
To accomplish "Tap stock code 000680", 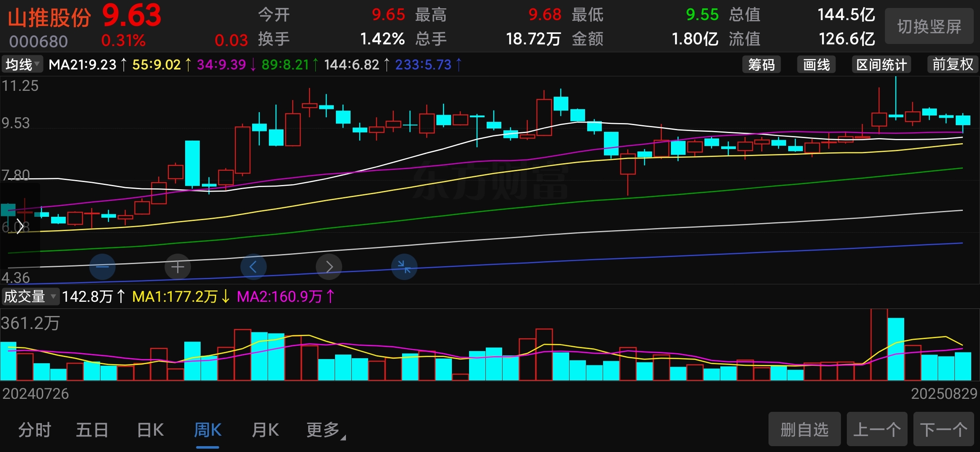I will (39, 41).
